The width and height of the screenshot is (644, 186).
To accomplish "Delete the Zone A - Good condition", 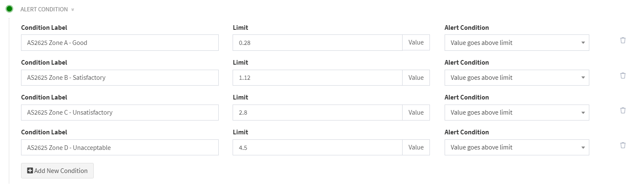I will coord(623,40).
